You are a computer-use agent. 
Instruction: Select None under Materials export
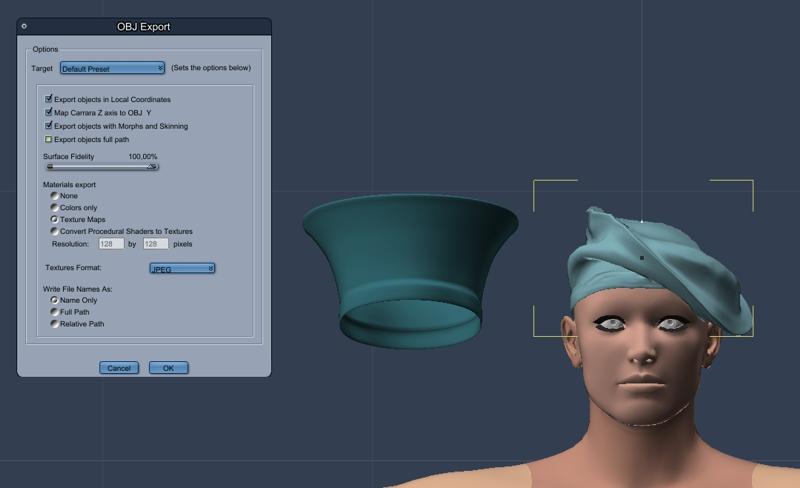pos(54,196)
